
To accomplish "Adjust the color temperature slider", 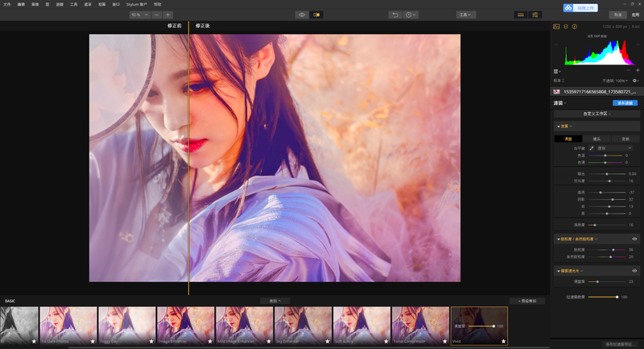I will [x=605, y=156].
